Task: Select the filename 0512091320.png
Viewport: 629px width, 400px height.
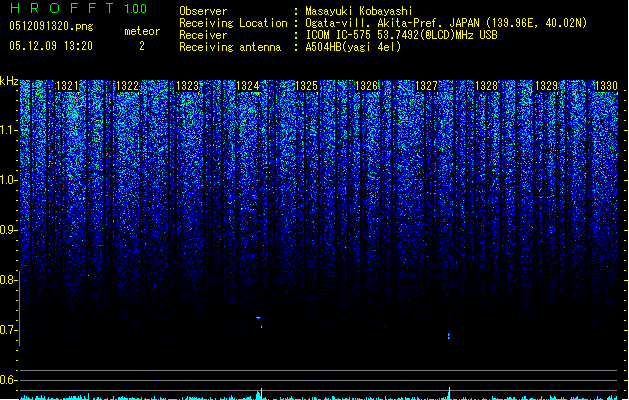Action: click(x=51, y=26)
